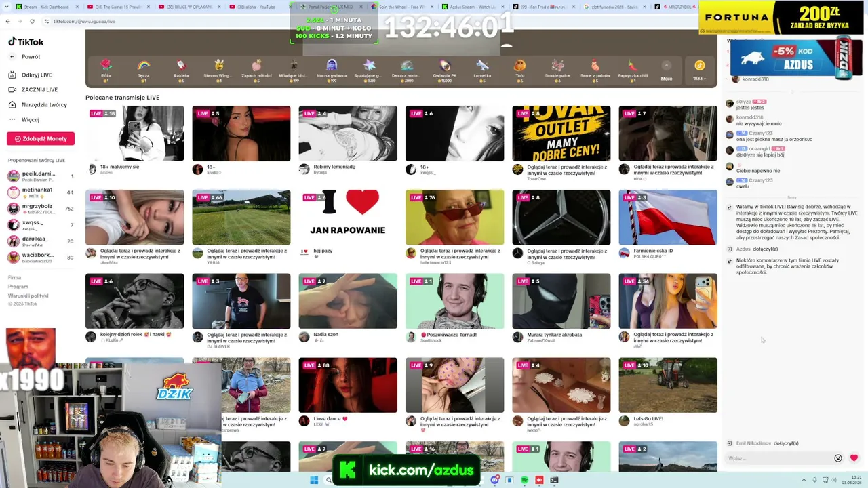Open the emoji picker in chat
Viewport: 868px width, 488px height.
pos(838,459)
